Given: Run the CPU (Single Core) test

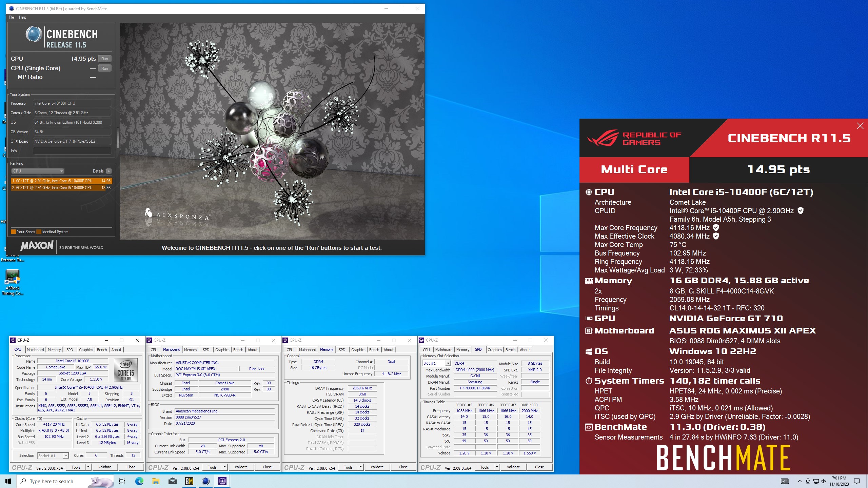Looking at the screenshot, I should pos(105,68).
